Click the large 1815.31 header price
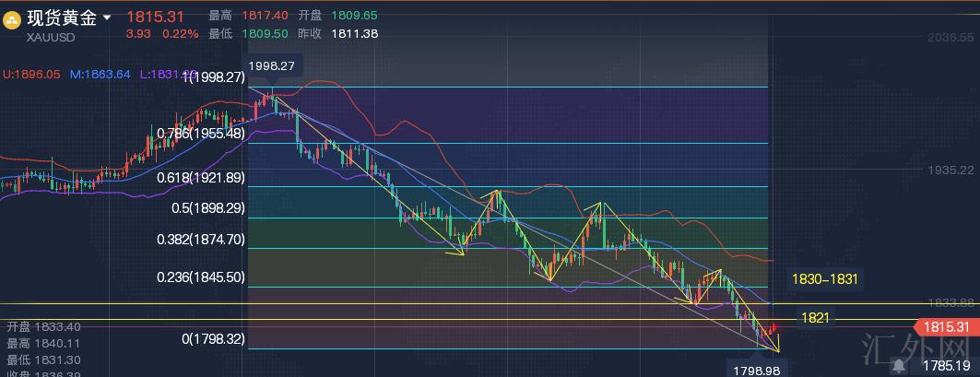The width and height of the screenshot is (980, 377). (155, 17)
